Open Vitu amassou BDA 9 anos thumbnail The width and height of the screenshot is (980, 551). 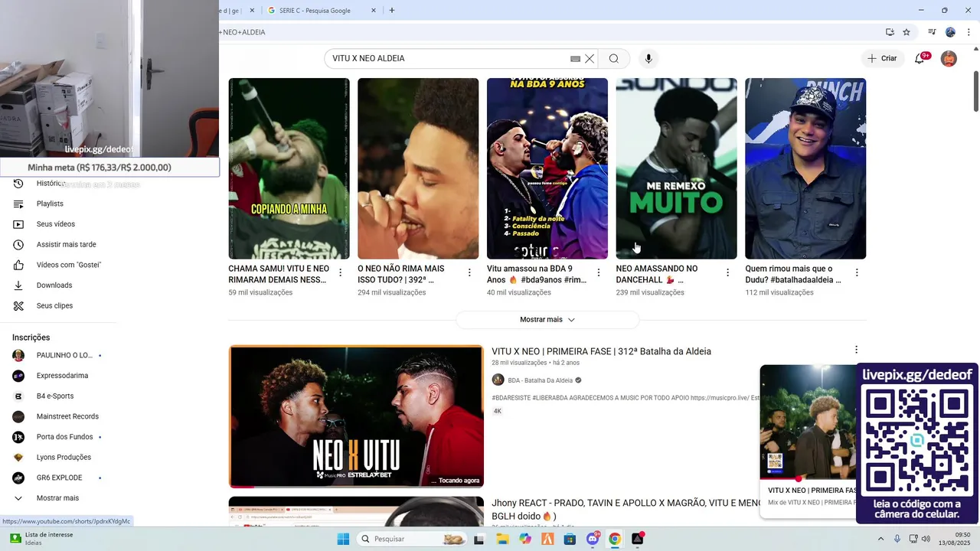547,168
